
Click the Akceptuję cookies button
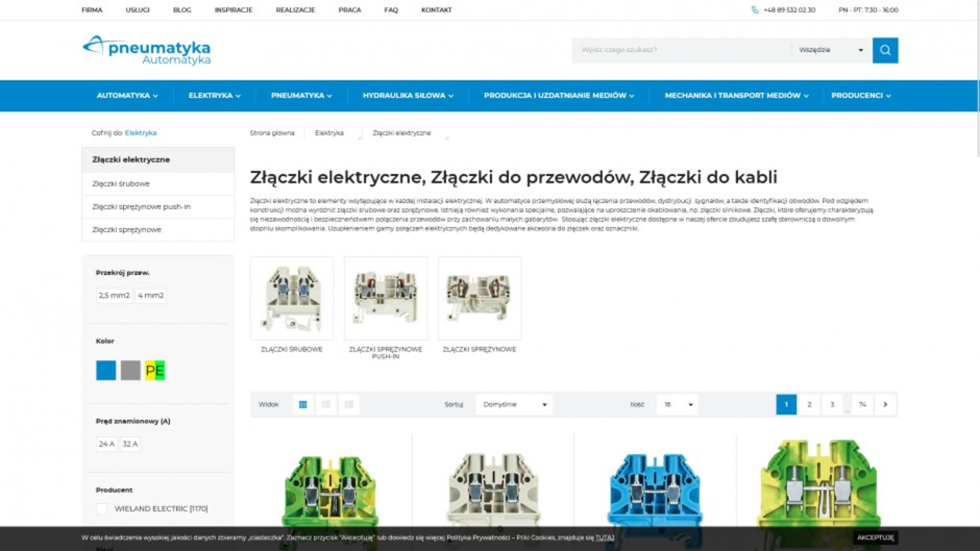tap(875, 538)
